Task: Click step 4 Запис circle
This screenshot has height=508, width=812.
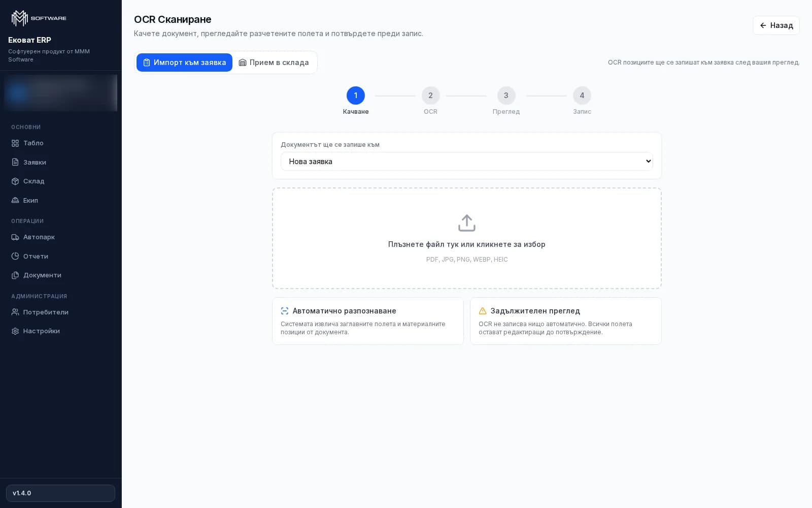Action: pos(582,96)
